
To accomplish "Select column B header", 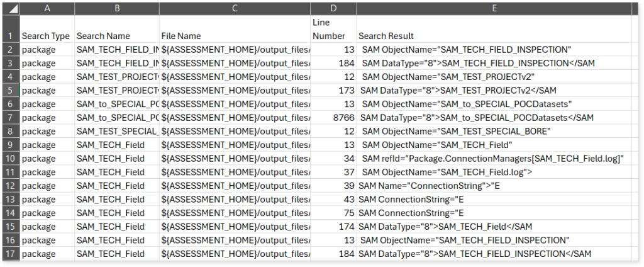I will point(116,9).
